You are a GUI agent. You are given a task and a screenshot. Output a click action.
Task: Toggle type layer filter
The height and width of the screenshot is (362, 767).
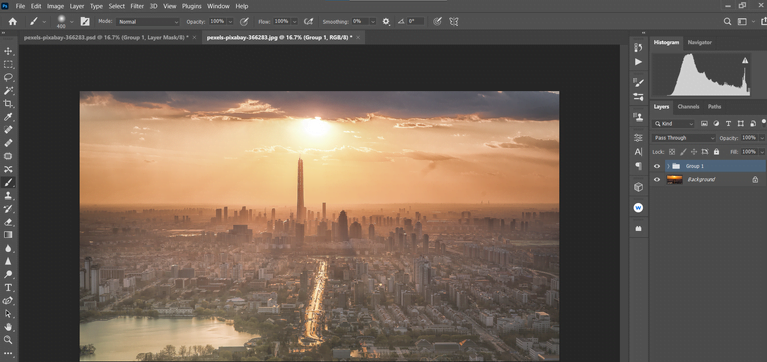click(728, 124)
